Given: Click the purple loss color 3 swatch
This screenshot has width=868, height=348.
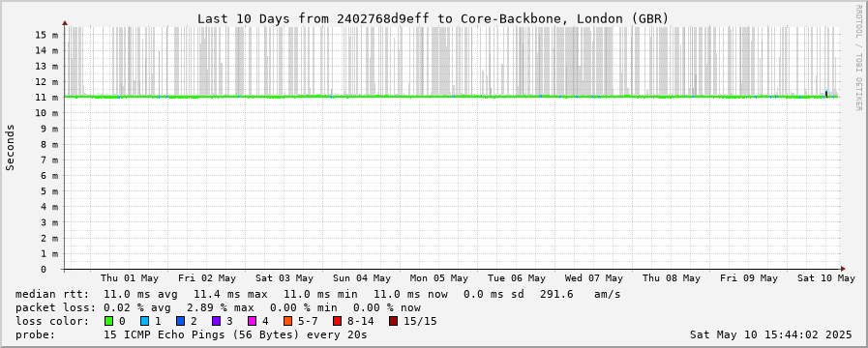Looking at the screenshot, I should pyautogui.click(x=216, y=321).
